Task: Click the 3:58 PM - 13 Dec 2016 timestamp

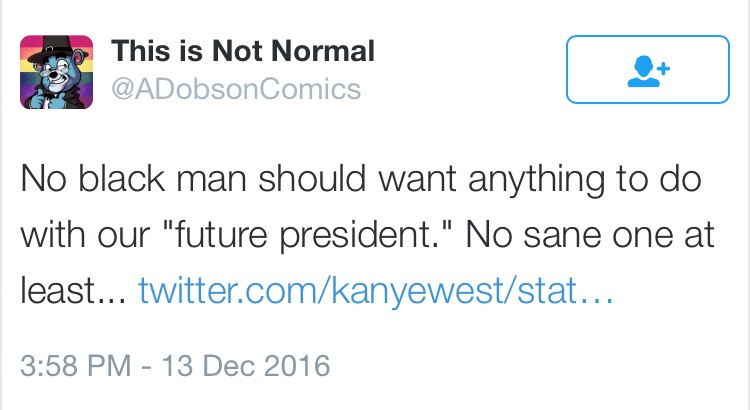Action: tap(175, 366)
